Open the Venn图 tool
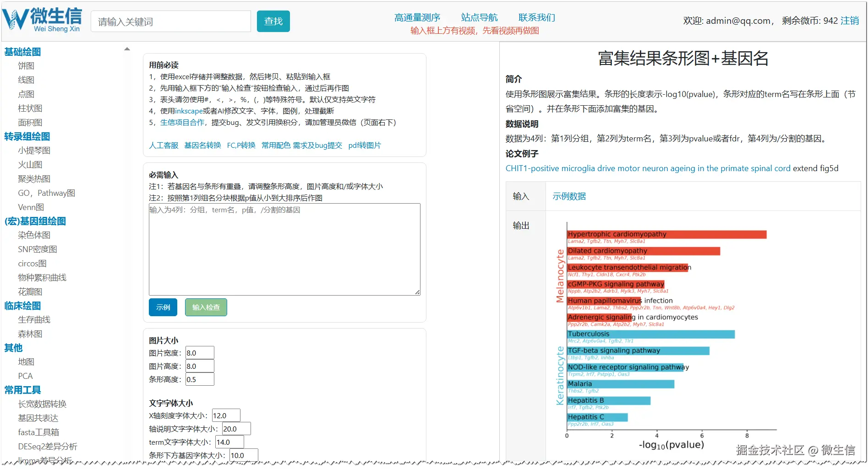The height and width of the screenshot is (469, 868). 31,207
